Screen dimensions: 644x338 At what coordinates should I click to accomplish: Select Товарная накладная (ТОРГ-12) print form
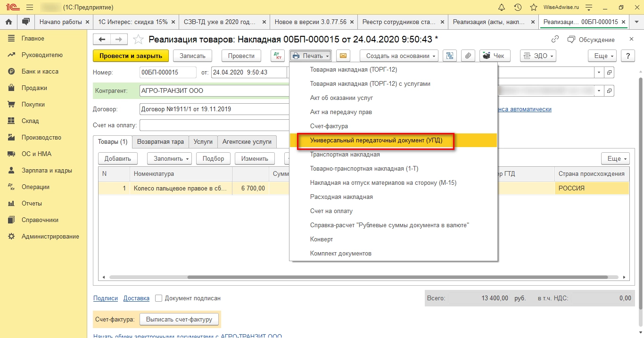(393, 70)
